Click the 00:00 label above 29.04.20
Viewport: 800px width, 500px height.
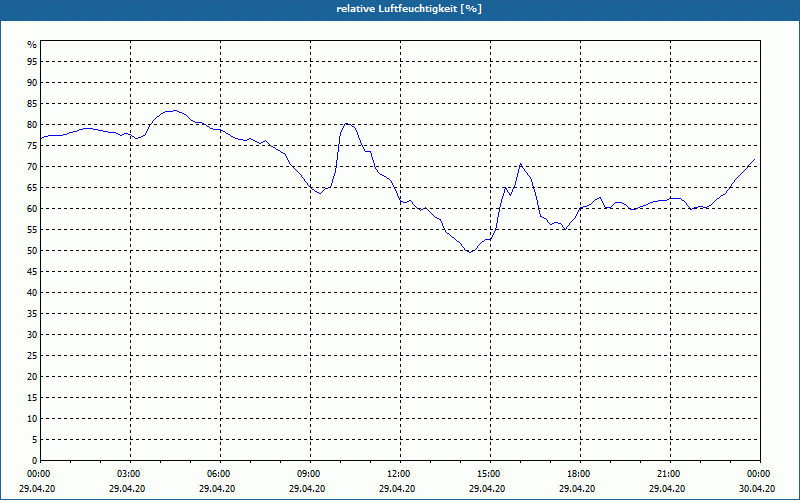(38, 474)
